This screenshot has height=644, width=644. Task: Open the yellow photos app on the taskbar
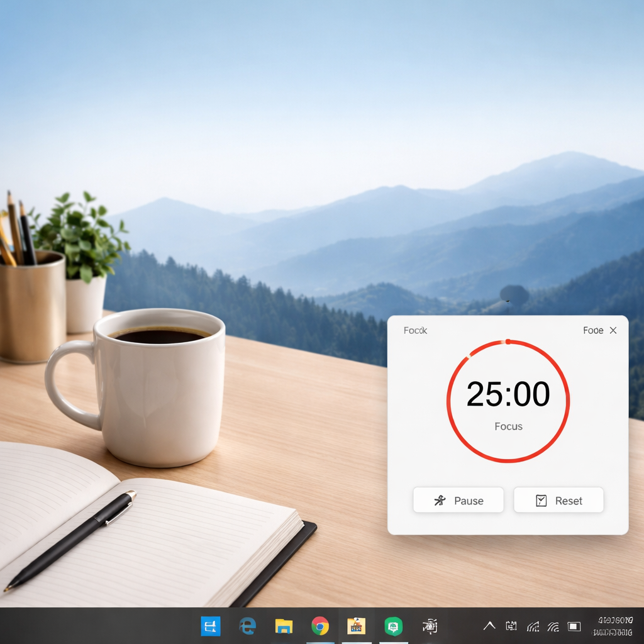357,626
